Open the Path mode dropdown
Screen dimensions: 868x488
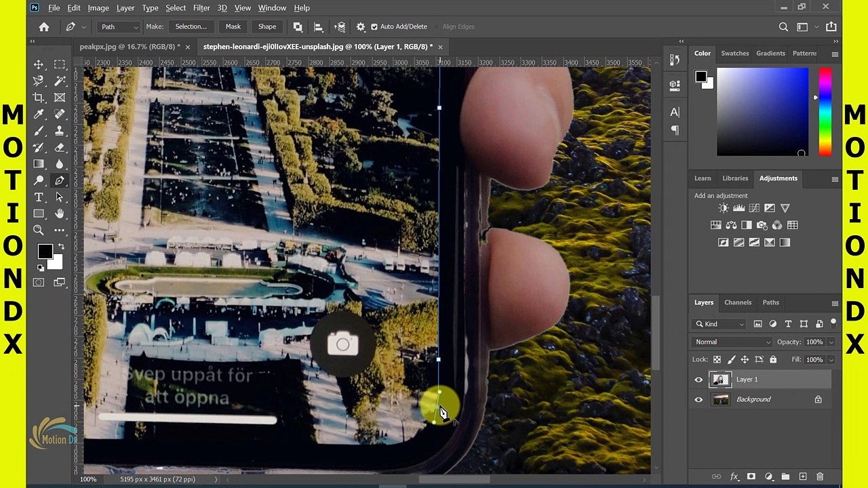tap(119, 26)
